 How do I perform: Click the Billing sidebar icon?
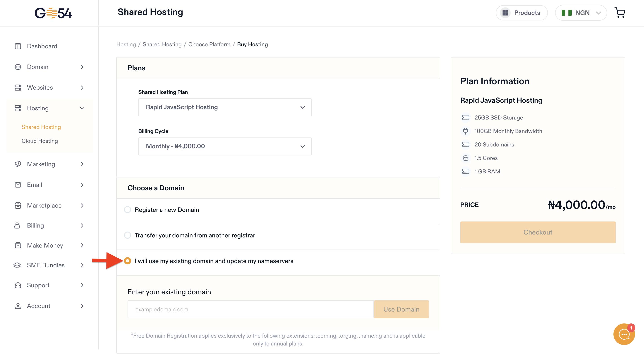pos(18,225)
